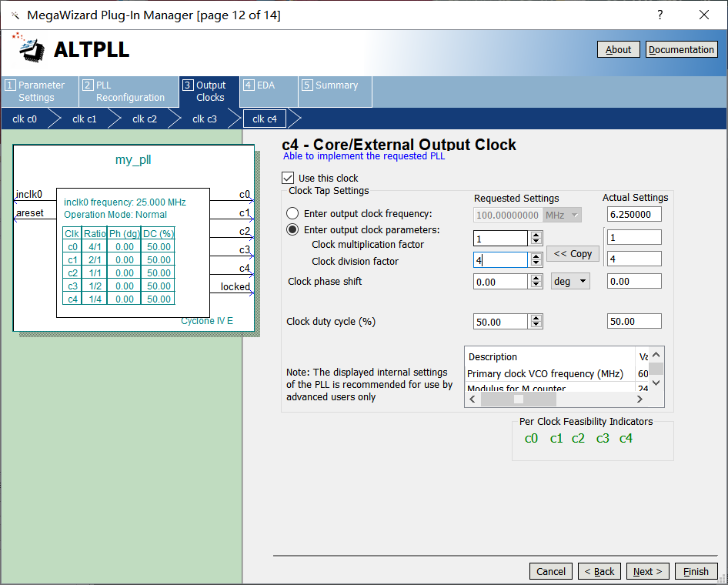Open the PLL Reconfiguration tab
Image resolution: width=728 pixels, height=585 pixels.
coord(129,92)
